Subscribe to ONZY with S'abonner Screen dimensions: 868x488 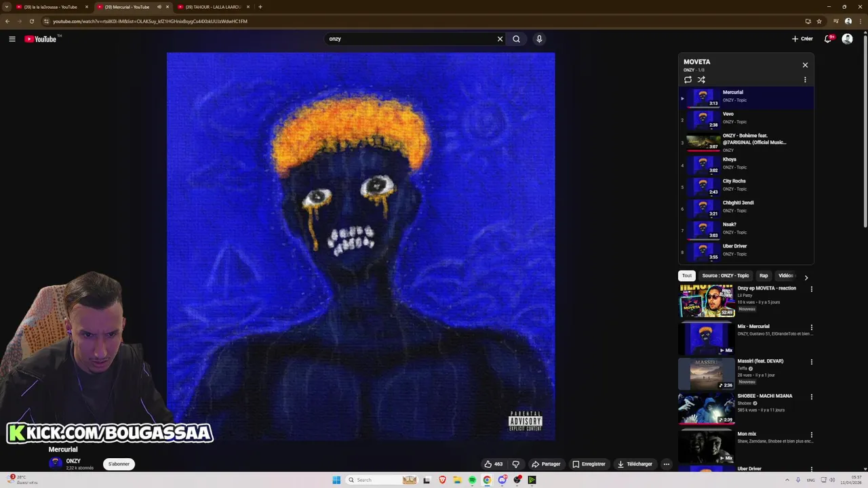pyautogui.click(x=119, y=464)
